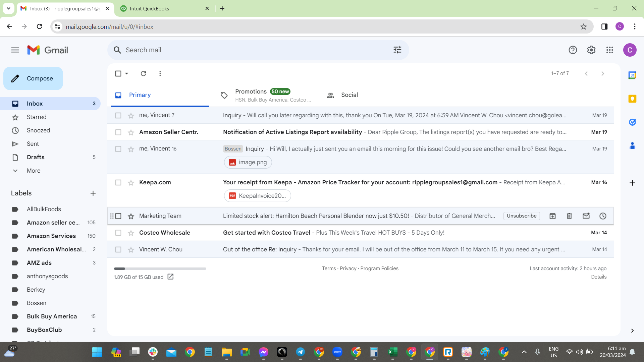Snooze the Marketing Team email
The image size is (644, 362).
(x=603, y=216)
